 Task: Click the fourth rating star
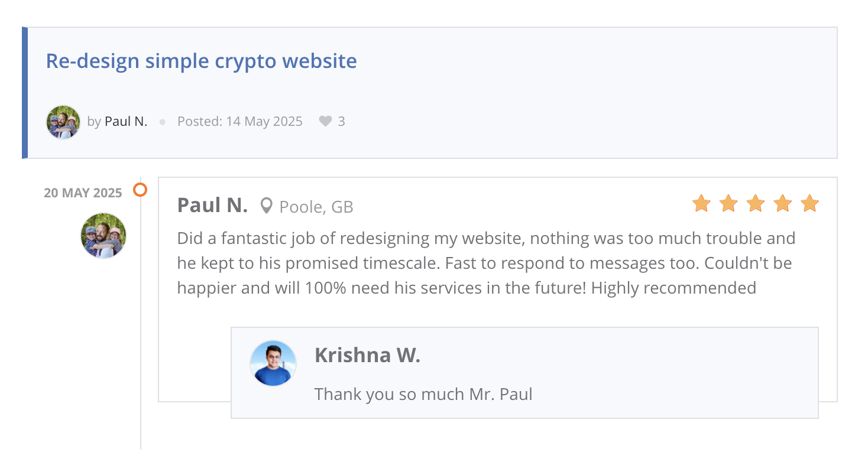(x=783, y=204)
